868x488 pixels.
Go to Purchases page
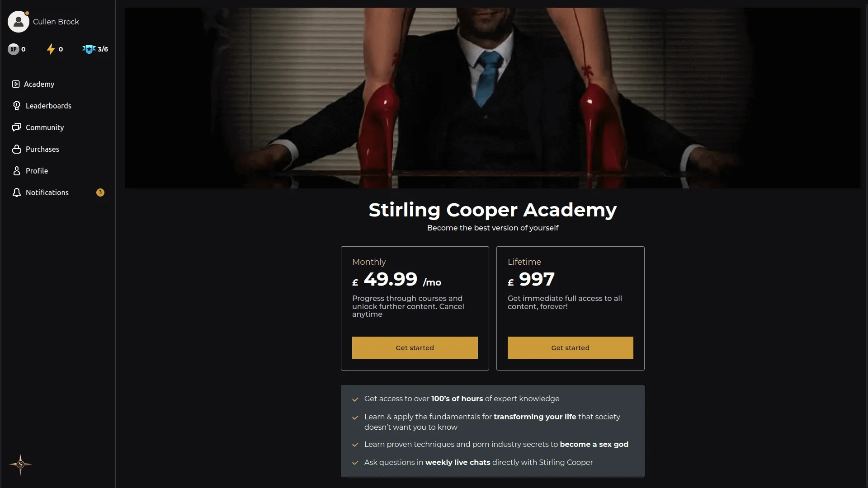click(42, 149)
